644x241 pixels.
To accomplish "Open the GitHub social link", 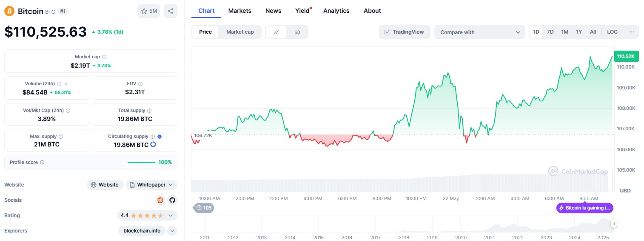I will 172,200.
